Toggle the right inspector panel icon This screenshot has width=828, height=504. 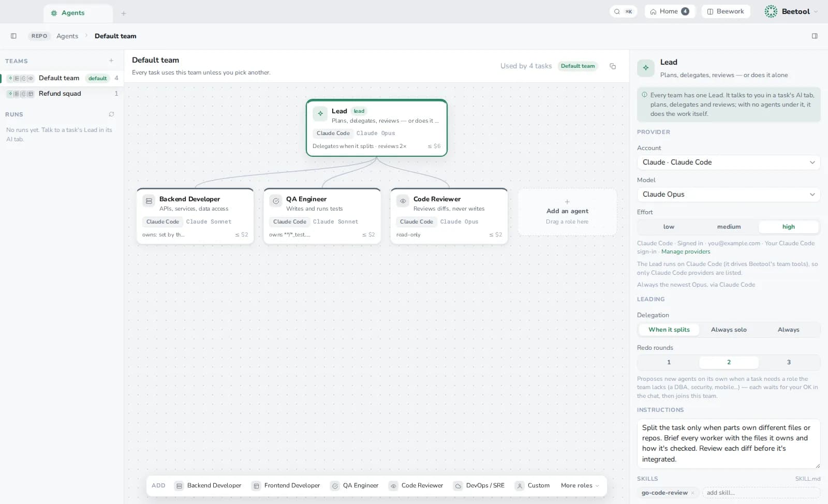tap(815, 36)
